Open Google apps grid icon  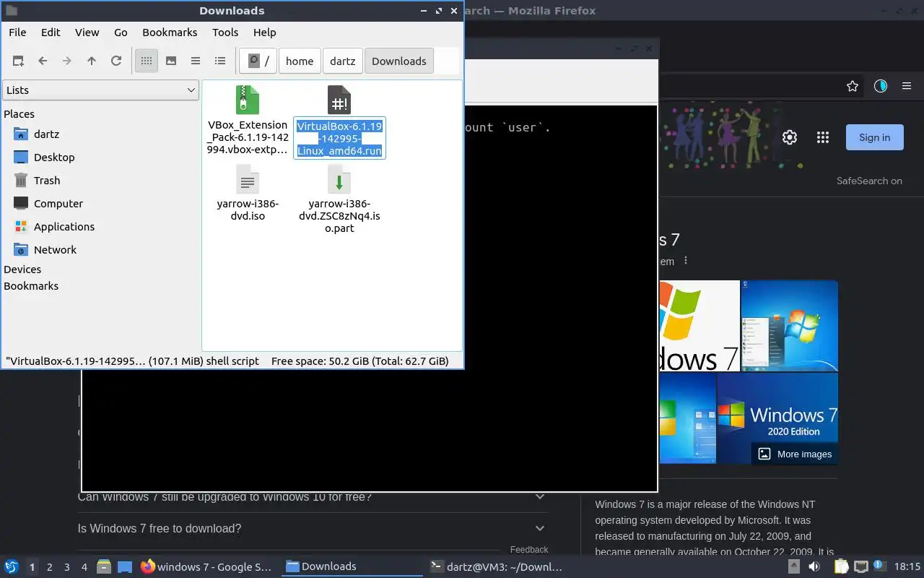(822, 137)
